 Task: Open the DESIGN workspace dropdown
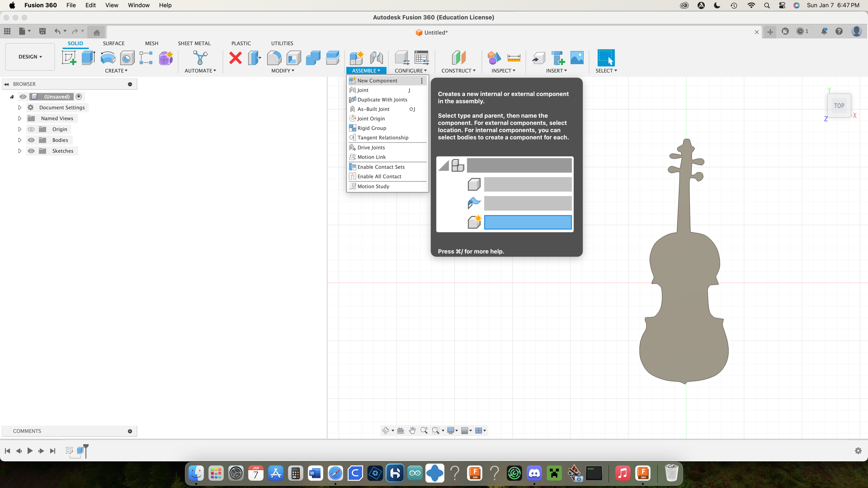click(x=30, y=57)
